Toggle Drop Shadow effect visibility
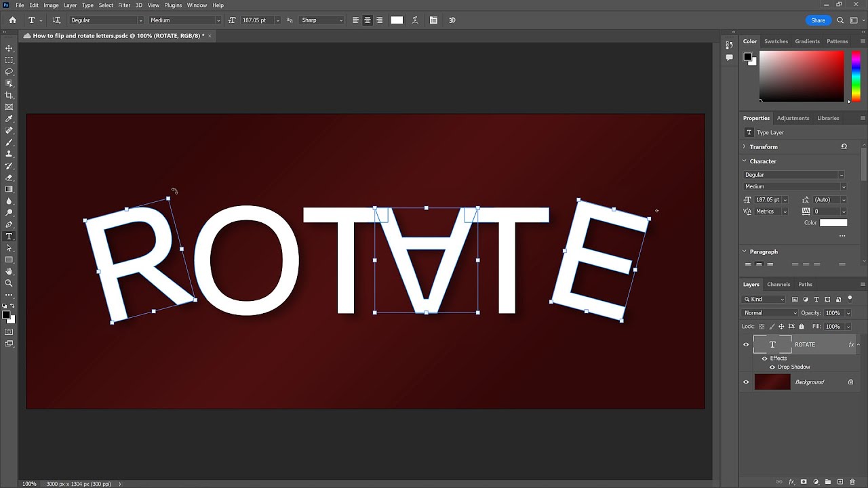Image resolution: width=868 pixels, height=488 pixels. [x=772, y=367]
